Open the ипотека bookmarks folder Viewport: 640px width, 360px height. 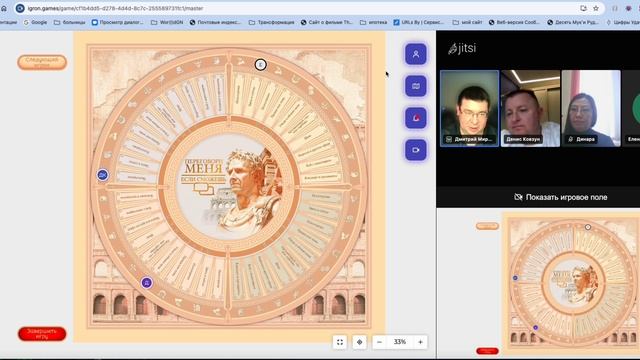(x=373, y=22)
